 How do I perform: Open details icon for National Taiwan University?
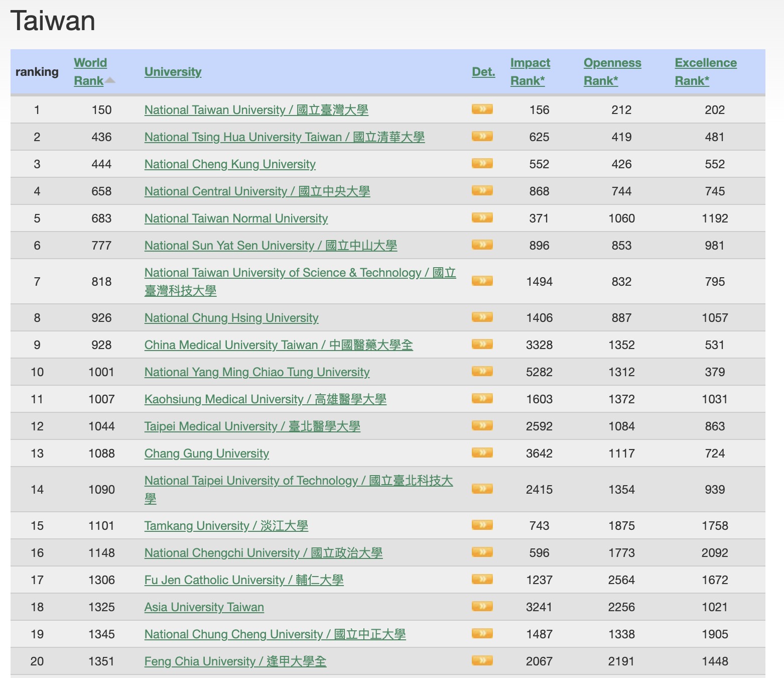coord(482,109)
